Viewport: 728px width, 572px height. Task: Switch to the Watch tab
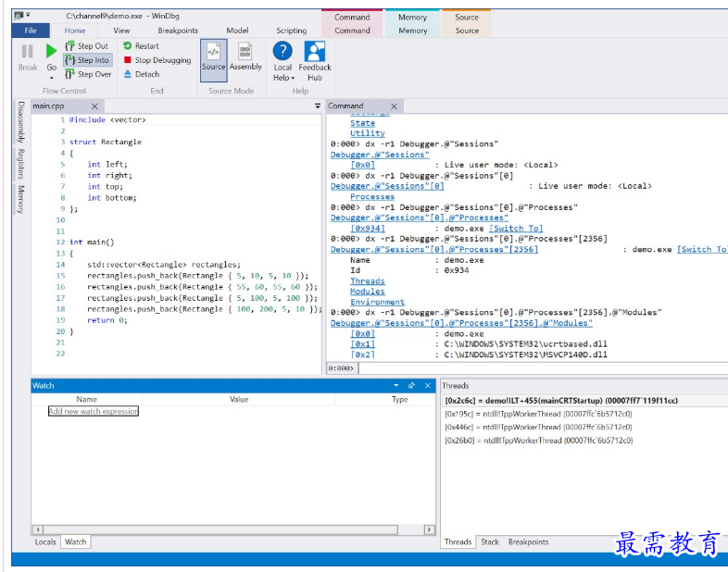pos(76,541)
